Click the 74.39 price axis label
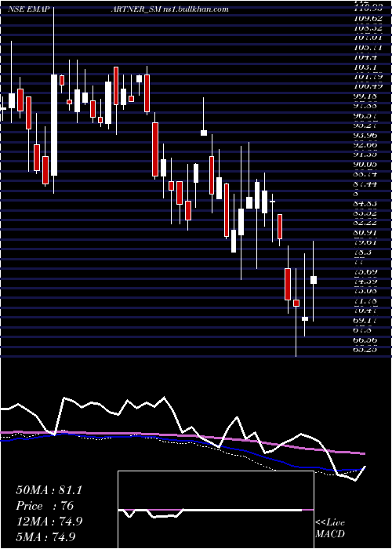This screenshot has height=549, width=392. [366, 281]
